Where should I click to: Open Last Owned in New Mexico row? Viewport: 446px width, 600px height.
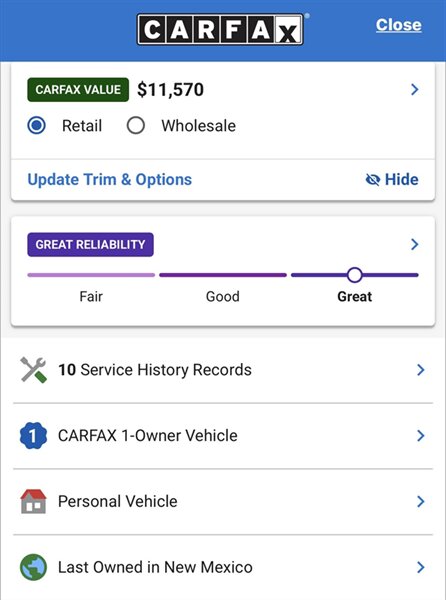click(x=223, y=567)
